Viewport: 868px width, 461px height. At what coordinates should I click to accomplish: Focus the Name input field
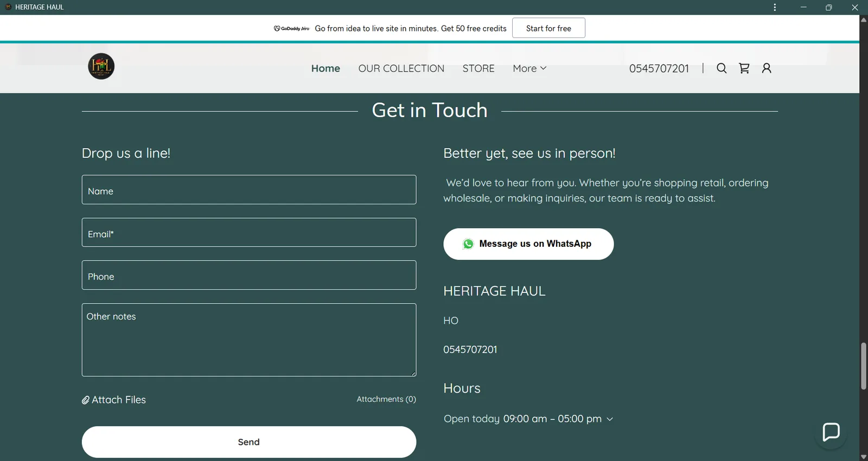[x=249, y=190]
